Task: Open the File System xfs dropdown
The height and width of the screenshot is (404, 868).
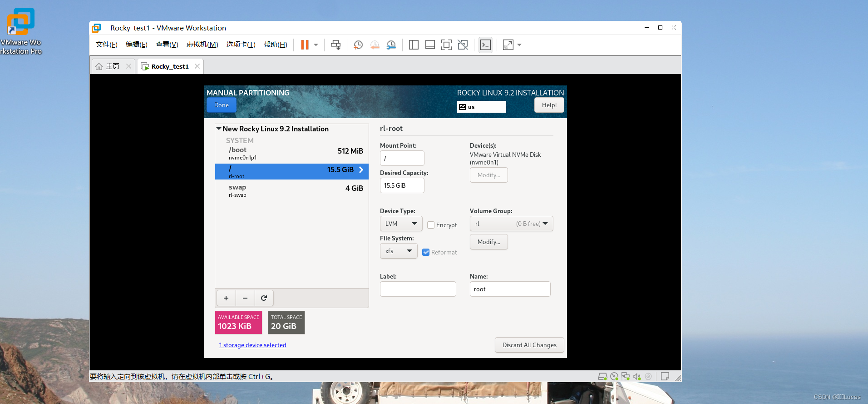Action: (399, 251)
